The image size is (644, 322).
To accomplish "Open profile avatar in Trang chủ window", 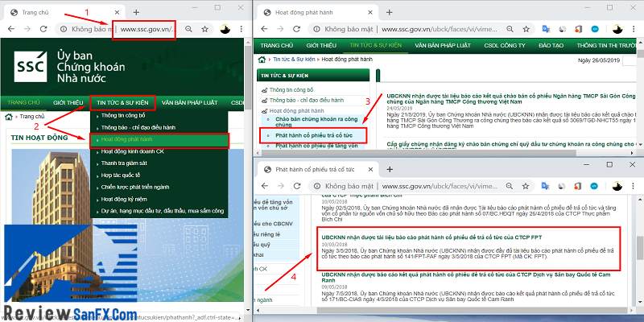I will 225,29.
